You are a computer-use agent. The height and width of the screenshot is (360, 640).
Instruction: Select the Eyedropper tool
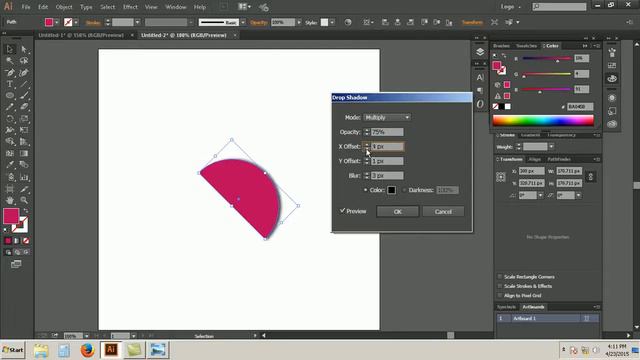(10, 165)
